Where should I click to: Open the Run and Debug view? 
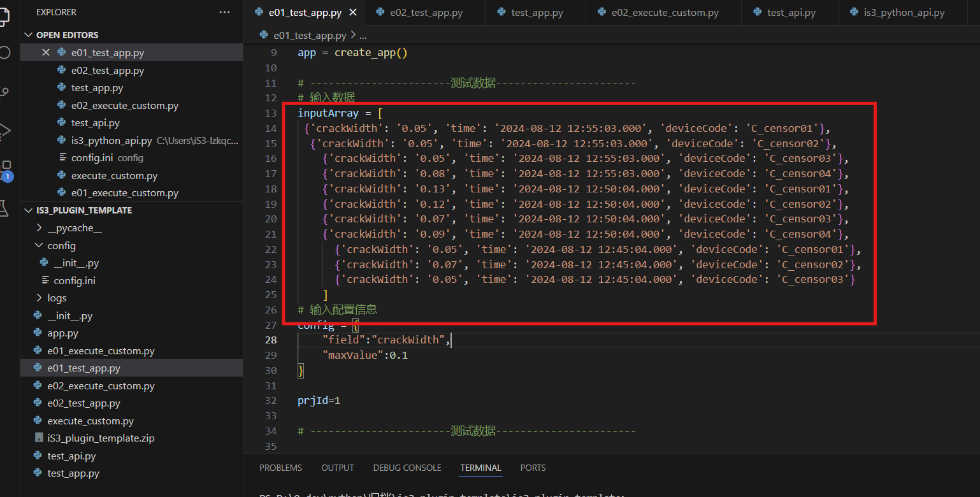coord(4,131)
